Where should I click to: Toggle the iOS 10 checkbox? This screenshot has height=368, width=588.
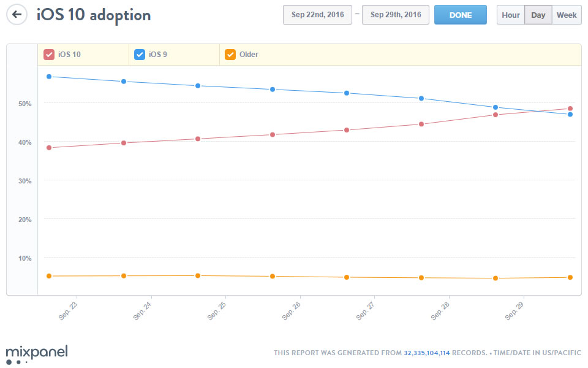(49, 55)
